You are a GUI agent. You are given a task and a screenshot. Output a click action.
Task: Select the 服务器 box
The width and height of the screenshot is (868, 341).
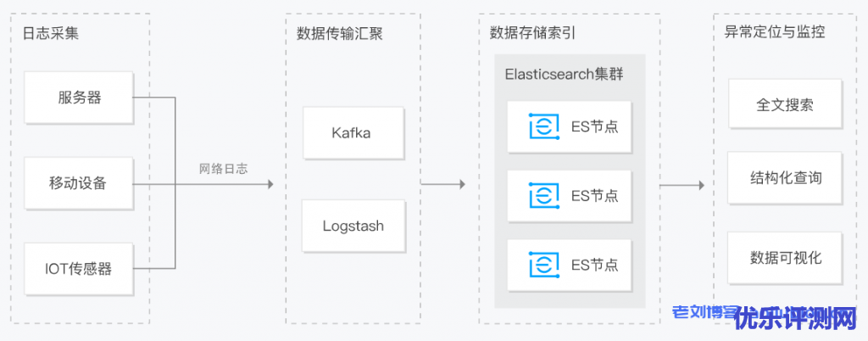click(x=80, y=98)
